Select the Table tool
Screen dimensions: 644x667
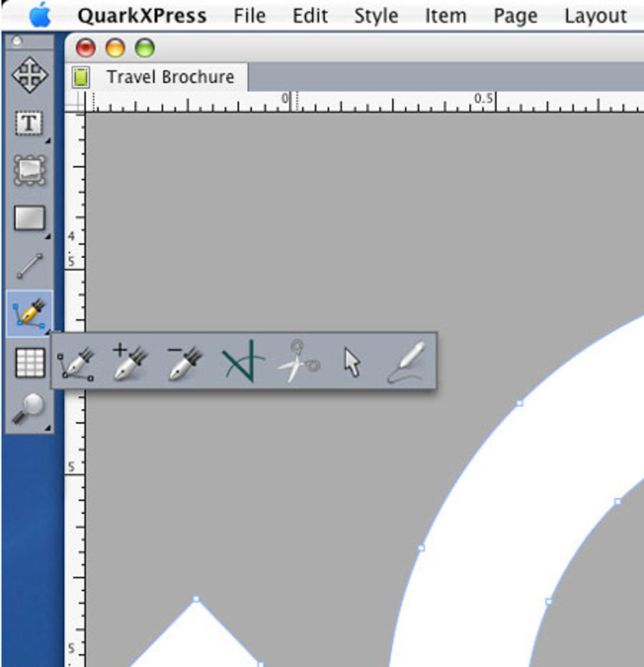coord(29,365)
